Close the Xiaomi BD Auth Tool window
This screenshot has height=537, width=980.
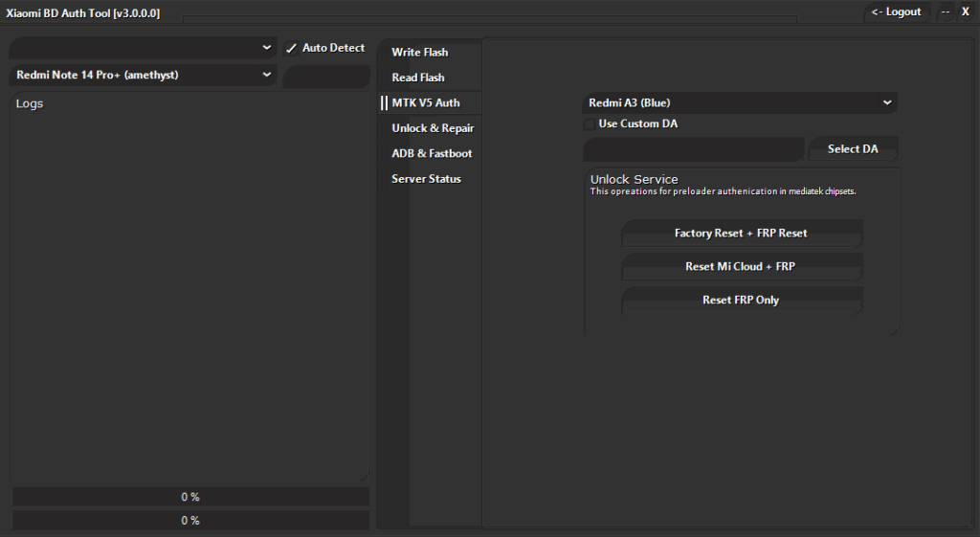(x=966, y=11)
